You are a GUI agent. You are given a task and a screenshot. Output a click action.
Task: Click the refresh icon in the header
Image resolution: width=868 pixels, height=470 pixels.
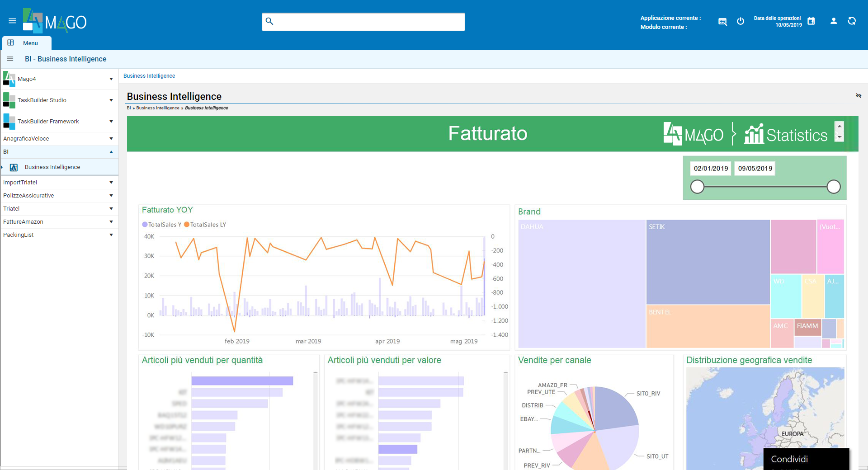point(852,21)
